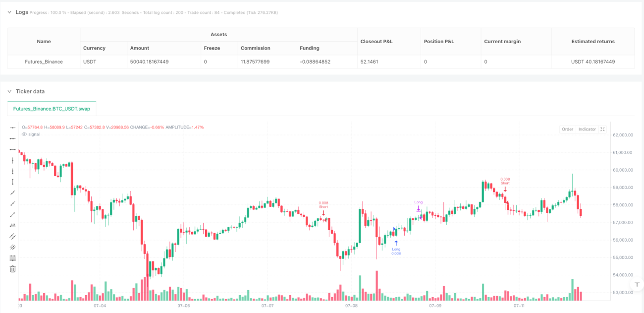
Task: Collapse the Logs section
Action: [9, 12]
